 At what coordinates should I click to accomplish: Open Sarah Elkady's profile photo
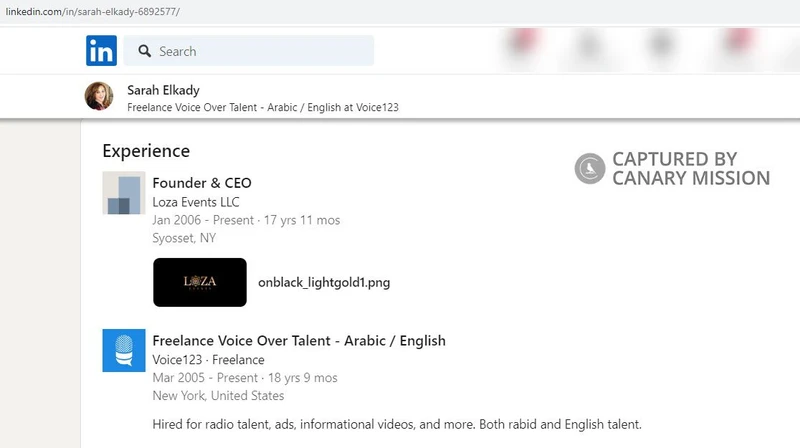(x=99, y=96)
